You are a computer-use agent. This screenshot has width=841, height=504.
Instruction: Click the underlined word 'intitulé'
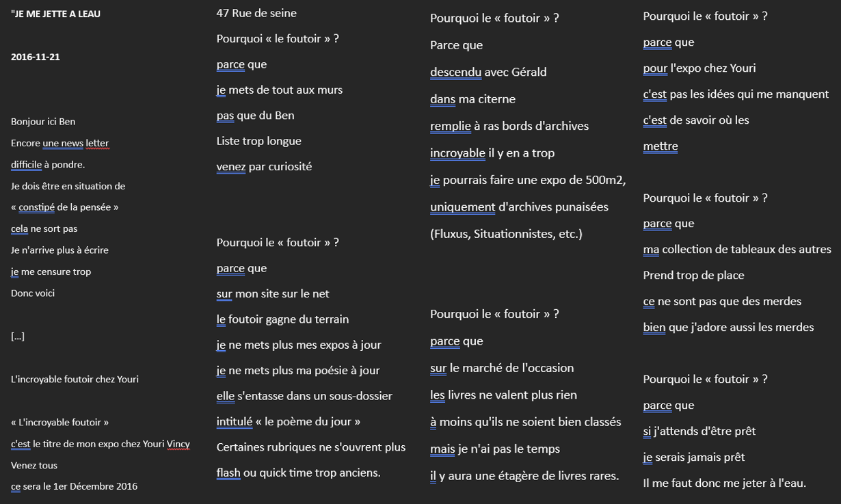click(235, 421)
